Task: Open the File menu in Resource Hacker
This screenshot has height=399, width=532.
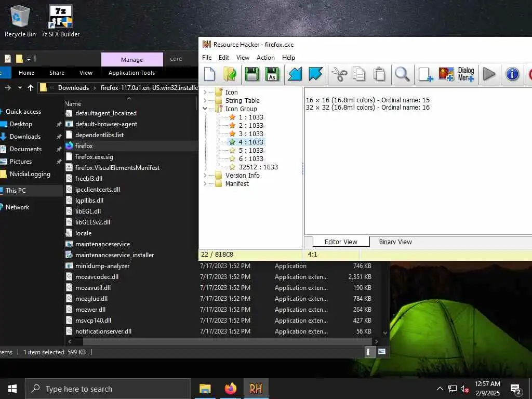Action: [207, 58]
